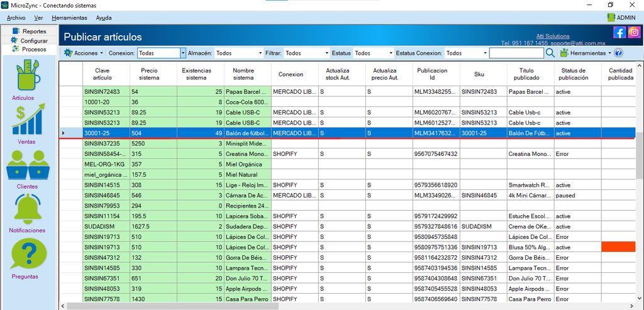
Task: Open the Estatus Conexion dropdown
Action: coord(466,53)
